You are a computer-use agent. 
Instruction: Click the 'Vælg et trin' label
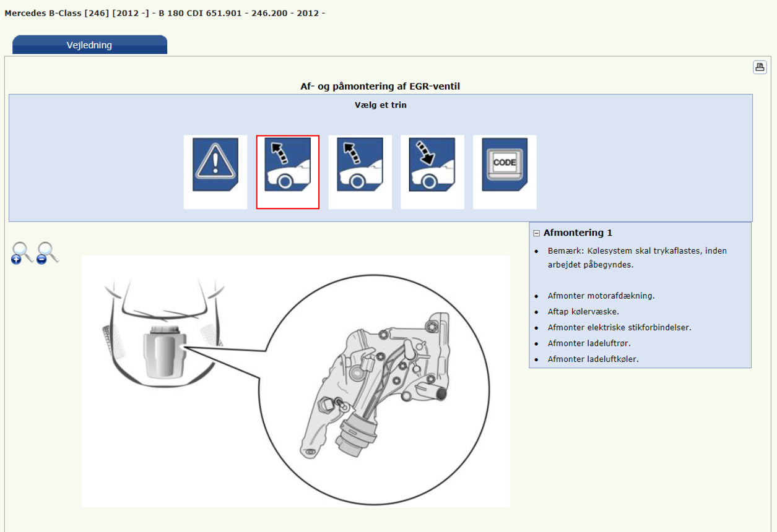coord(380,105)
